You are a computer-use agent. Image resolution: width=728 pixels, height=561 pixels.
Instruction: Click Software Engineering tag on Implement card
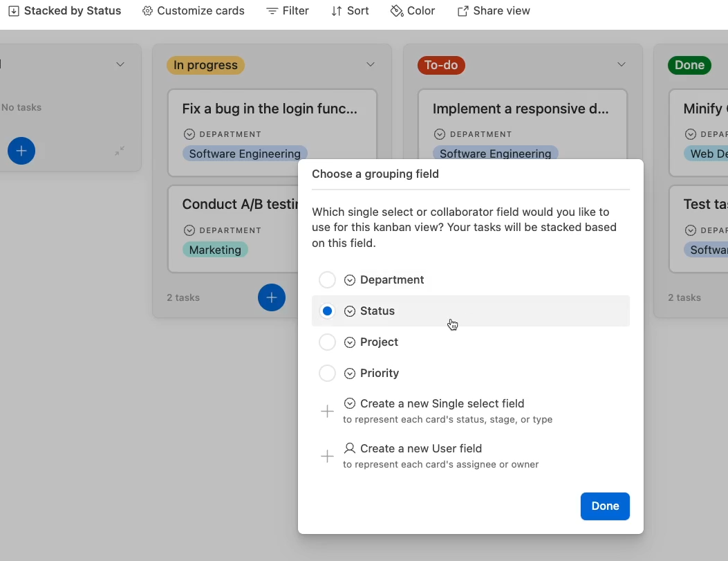point(496,153)
